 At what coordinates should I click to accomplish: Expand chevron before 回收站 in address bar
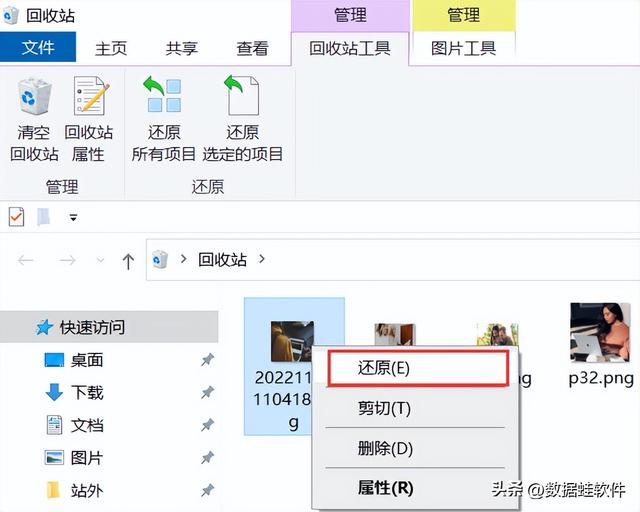[184, 259]
